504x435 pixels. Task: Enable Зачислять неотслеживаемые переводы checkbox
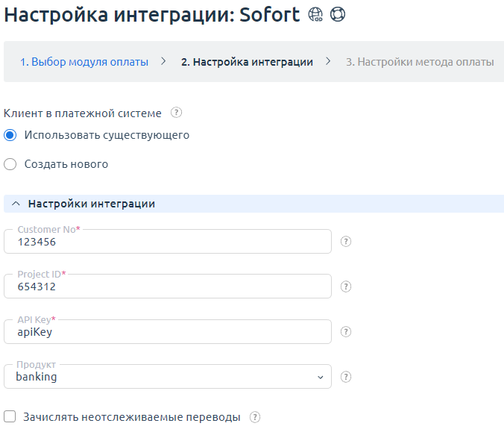click(x=10, y=417)
